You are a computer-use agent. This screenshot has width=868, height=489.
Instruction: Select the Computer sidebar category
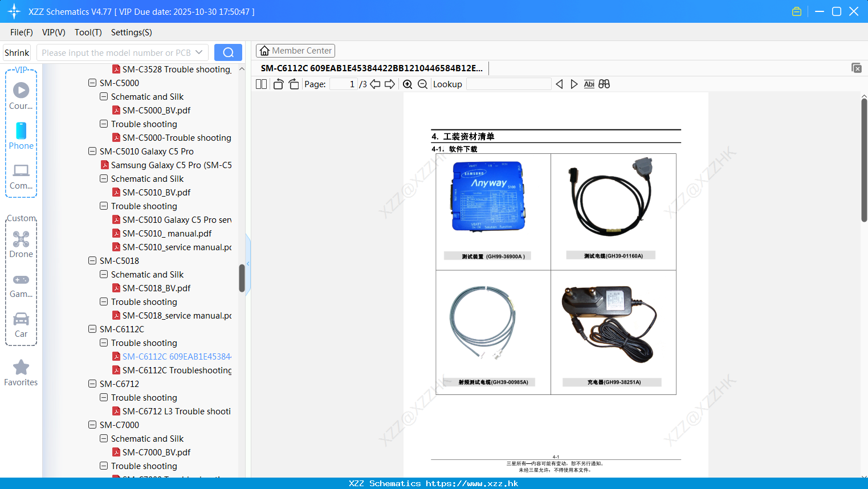(21, 177)
